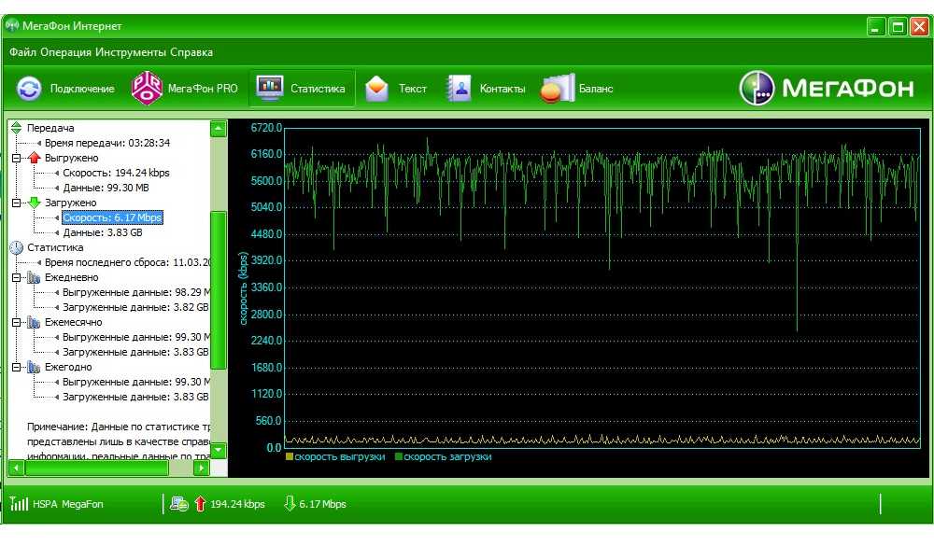Screen dimensions: 934x560
Task: Click the yellow скорость выгрузки legend swatch
Action: pos(290,457)
